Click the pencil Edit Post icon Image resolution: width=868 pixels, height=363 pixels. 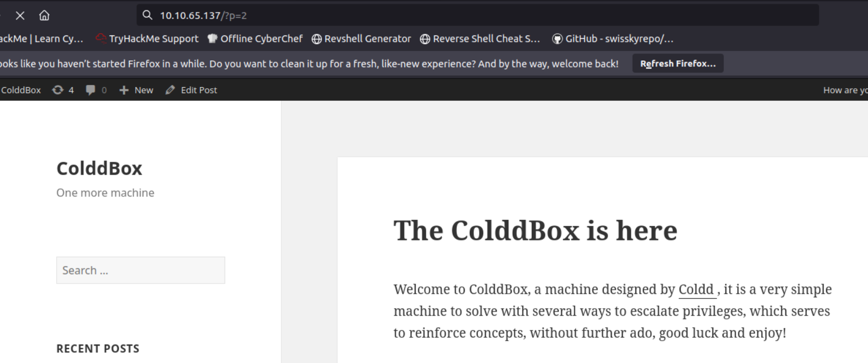pos(170,90)
